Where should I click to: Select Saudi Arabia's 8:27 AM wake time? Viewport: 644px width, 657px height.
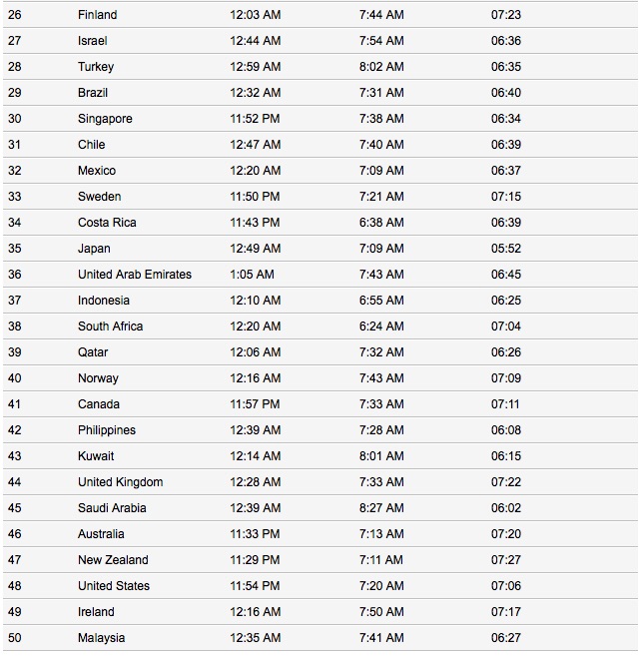pos(381,508)
